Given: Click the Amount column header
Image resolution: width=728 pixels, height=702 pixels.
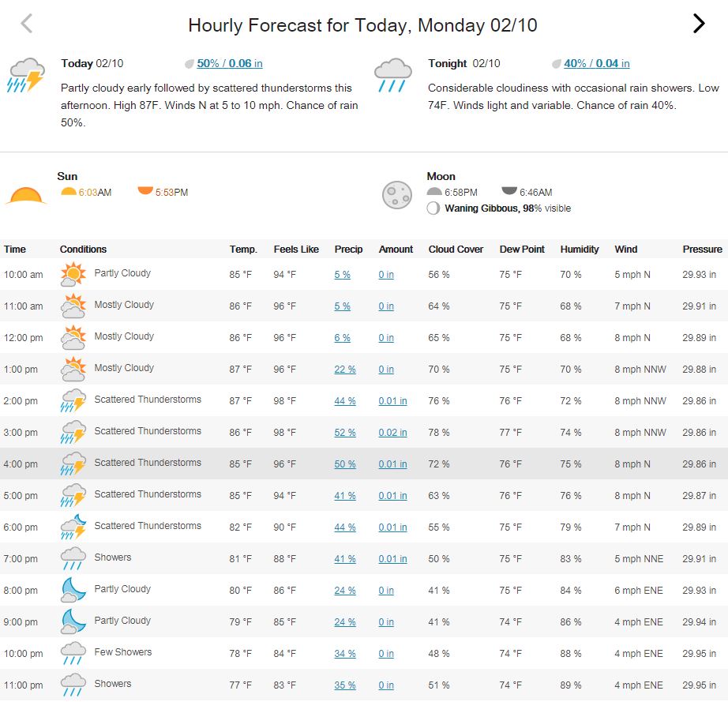Looking at the screenshot, I should tap(396, 250).
